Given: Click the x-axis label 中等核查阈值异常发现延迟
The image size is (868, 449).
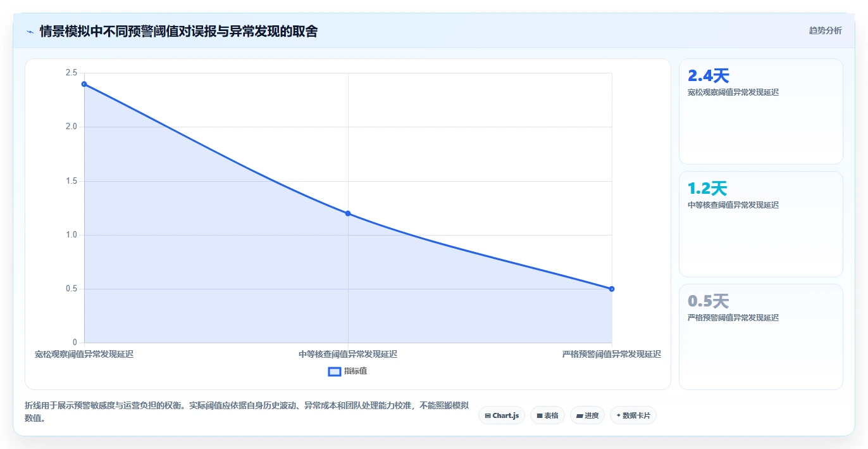Looking at the screenshot, I should click(348, 355).
